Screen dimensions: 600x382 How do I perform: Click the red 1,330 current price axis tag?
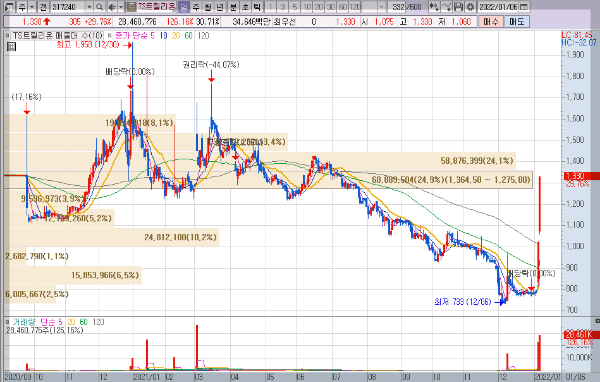pos(581,176)
